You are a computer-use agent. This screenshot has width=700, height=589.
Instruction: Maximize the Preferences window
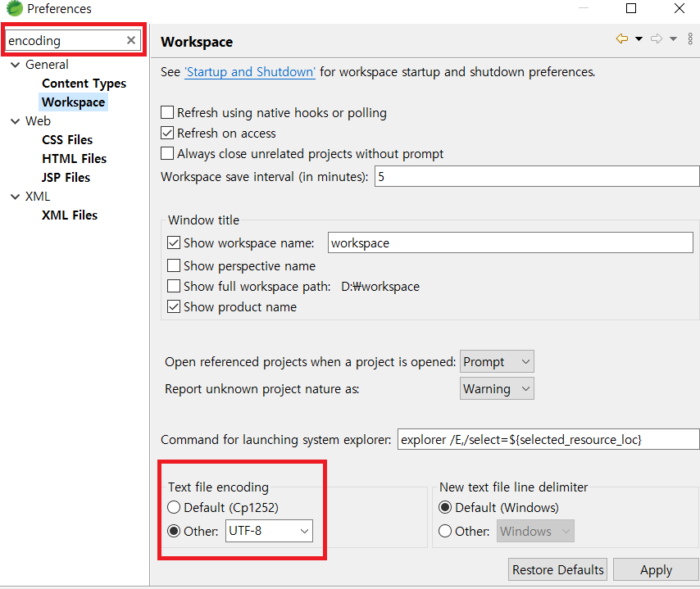point(631,8)
